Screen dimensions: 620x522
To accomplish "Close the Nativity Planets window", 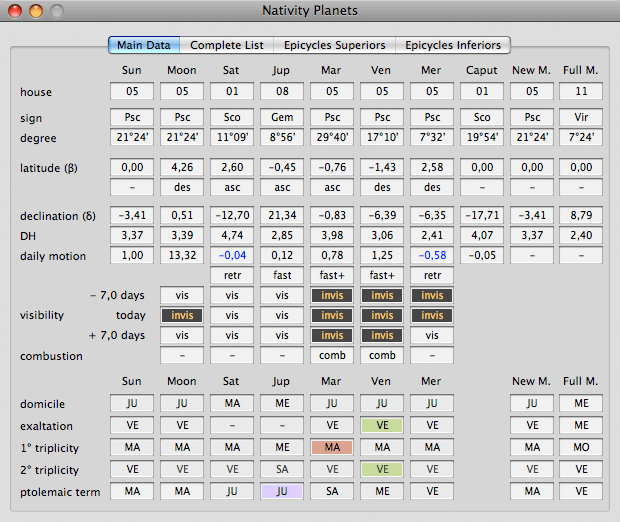I will [15, 11].
